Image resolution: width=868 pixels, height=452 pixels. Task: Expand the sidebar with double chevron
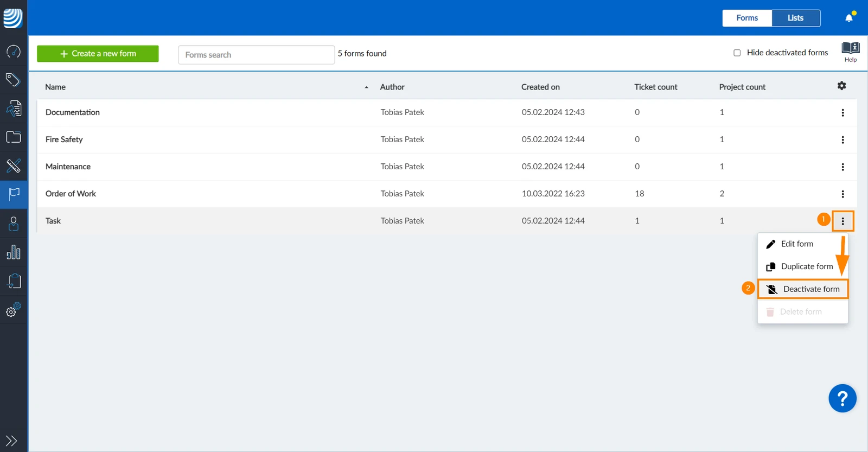click(x=11, y=441)
